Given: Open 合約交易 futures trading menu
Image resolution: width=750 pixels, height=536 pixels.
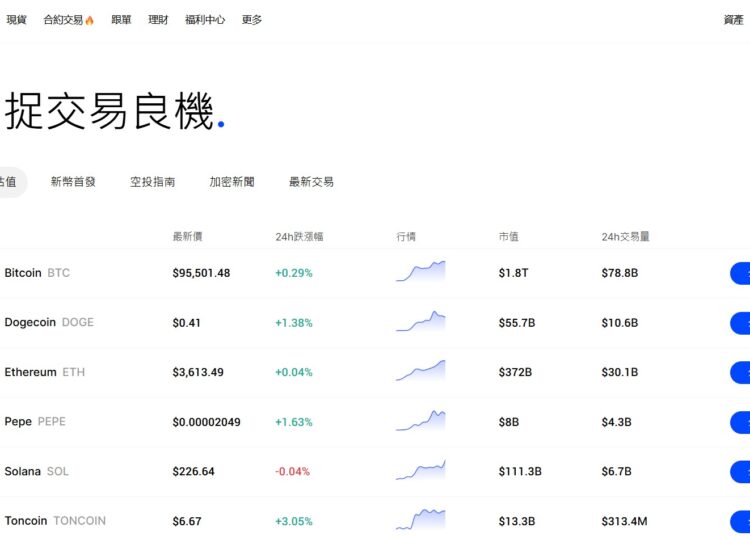Looking at the screenshot, I should tap(63, 20).
